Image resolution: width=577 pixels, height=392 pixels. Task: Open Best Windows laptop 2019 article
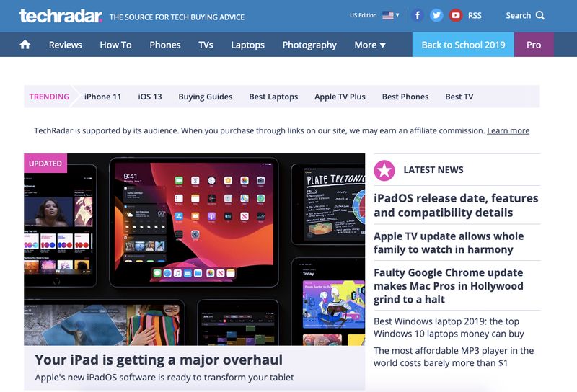tap(449, 327)
